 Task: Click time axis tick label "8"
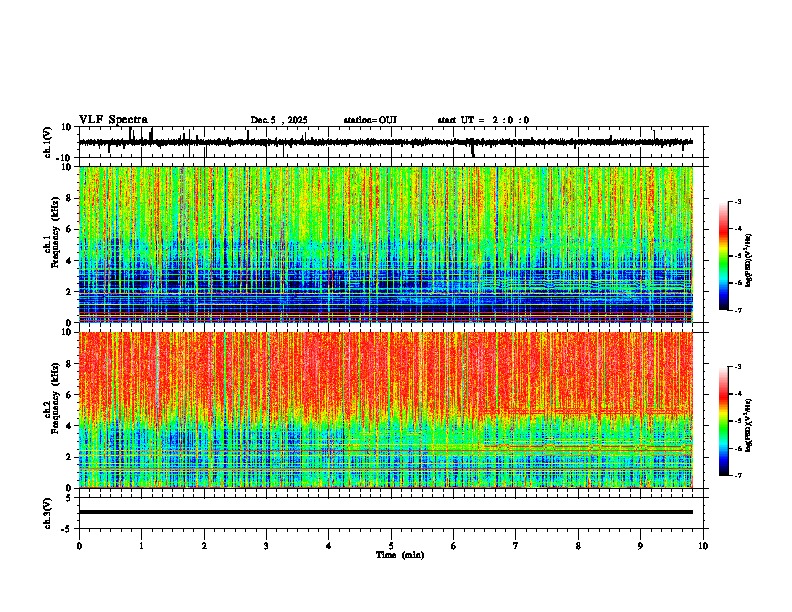tap(578, 546)
